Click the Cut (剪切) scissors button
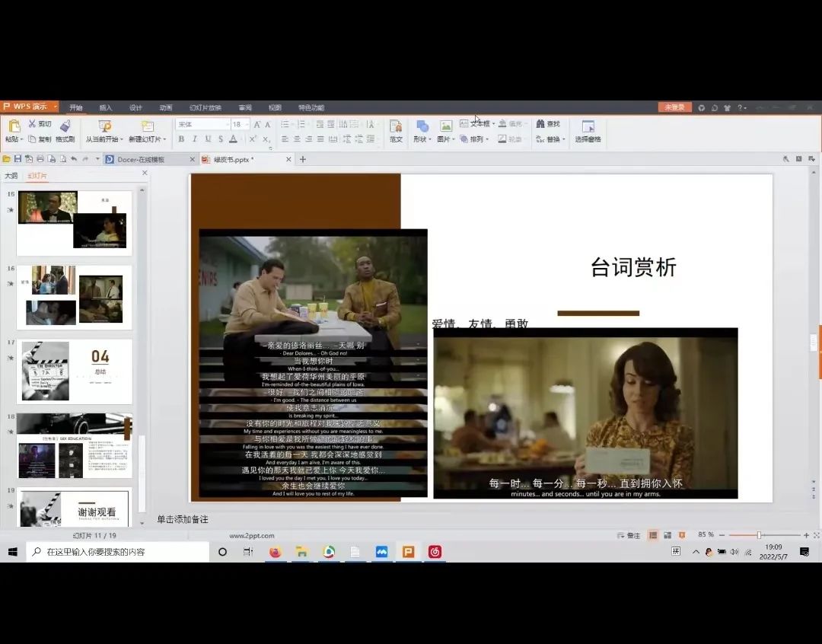822x644 pixels. pos(40,124)
